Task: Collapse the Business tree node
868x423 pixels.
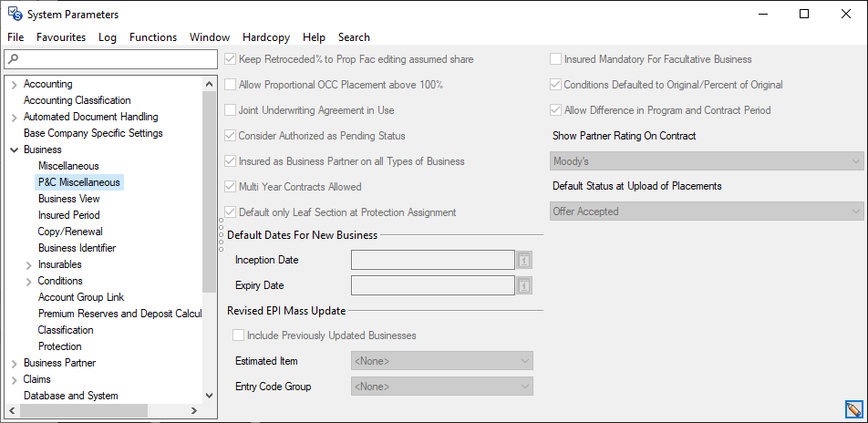Action: (14, 150)
